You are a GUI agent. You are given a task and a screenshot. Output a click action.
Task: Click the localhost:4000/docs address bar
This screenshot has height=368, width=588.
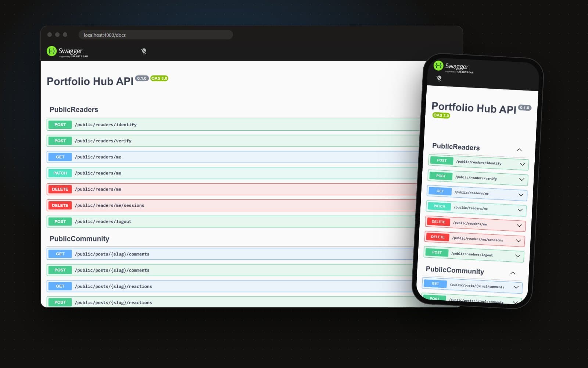tap(155, 35)
